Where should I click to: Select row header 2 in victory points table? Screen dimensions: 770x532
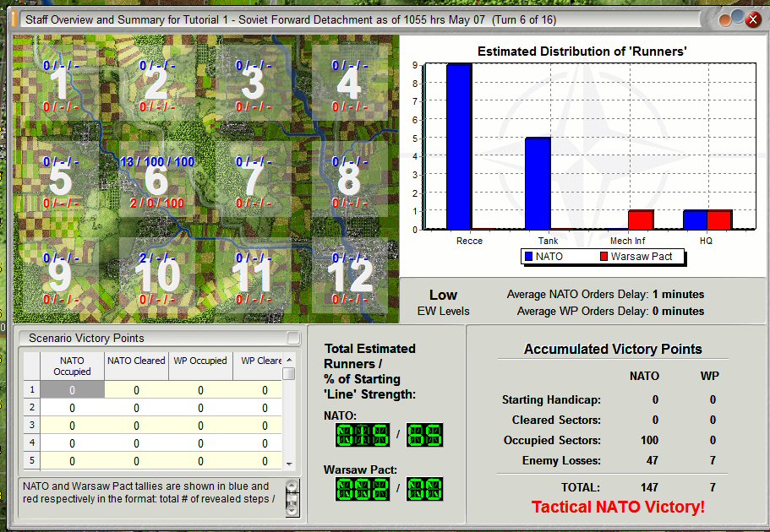(x=32, y=407)
